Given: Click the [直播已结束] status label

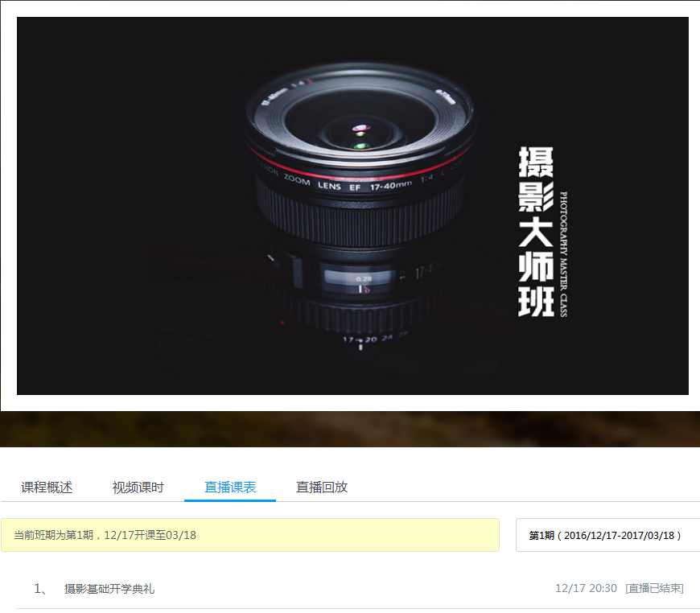Looking at the screenshot, I should pyautogui.click(x=654, y=589).
